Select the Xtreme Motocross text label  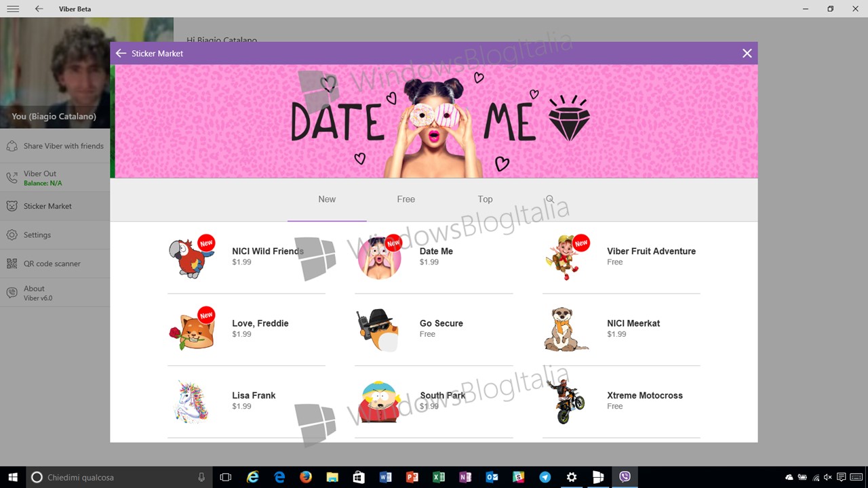[645, 395]
